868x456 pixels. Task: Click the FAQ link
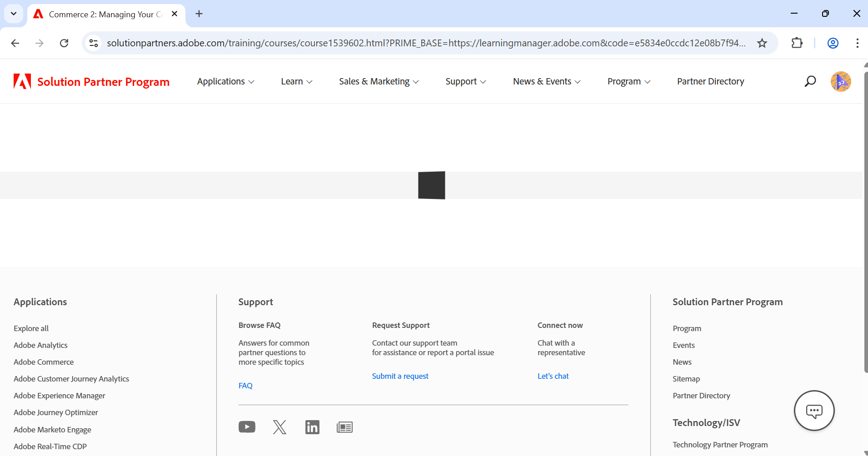[x=245, y=386]
